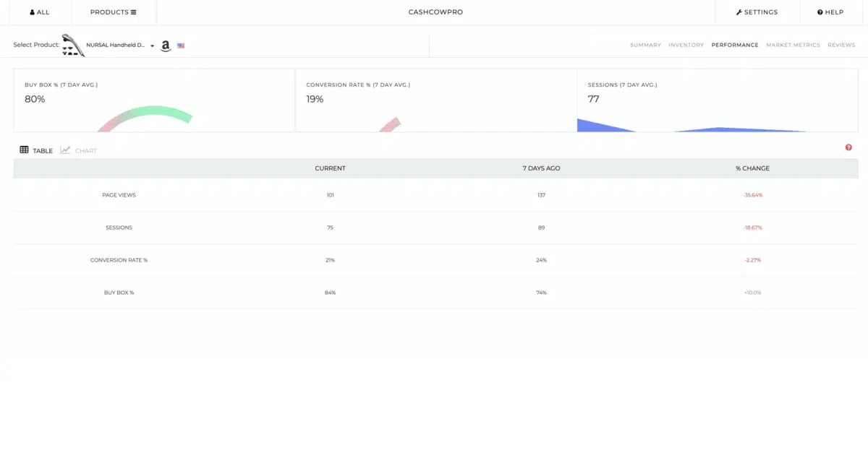Viewport: 868px width, 461px height.
Task: Select the ALL user filter
Action: [40, 12]
